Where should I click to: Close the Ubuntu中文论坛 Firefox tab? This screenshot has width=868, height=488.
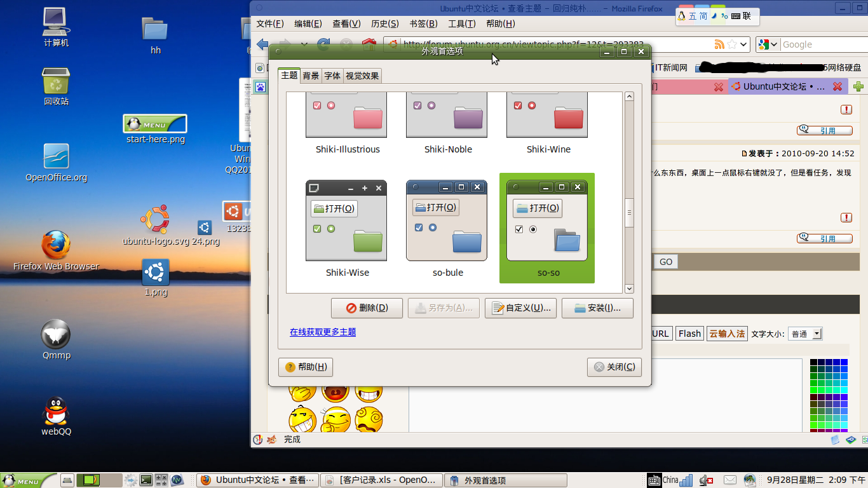837,86
